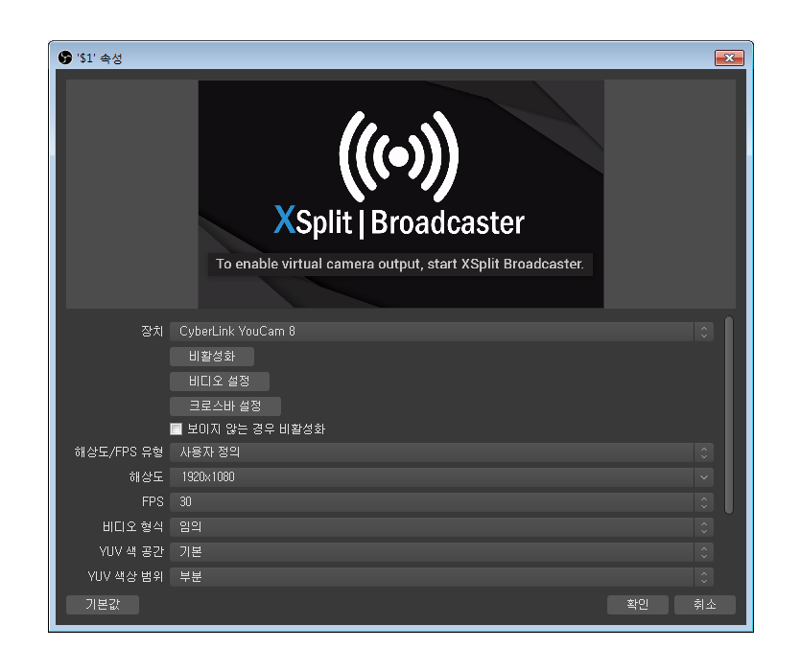
Task: Expand the 해상도 1920x1080 combo box
Action: tap(441, 477)
